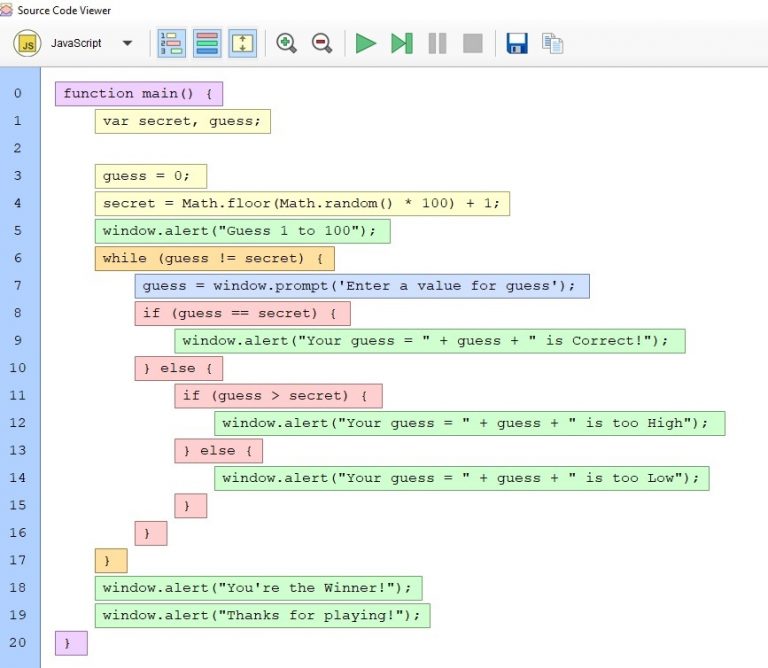Open the JavaScript language dropdown arrow
The height and width of the screenshot is (668, 768).
tap(127, 43)
